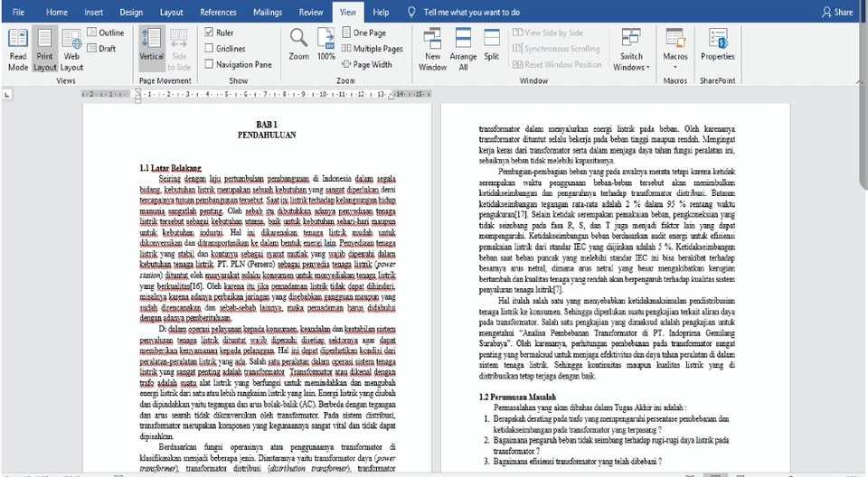868x477 pixels.
Task: Click the "1.1 Latar Belakang" heading
Action: click(171, 168)
